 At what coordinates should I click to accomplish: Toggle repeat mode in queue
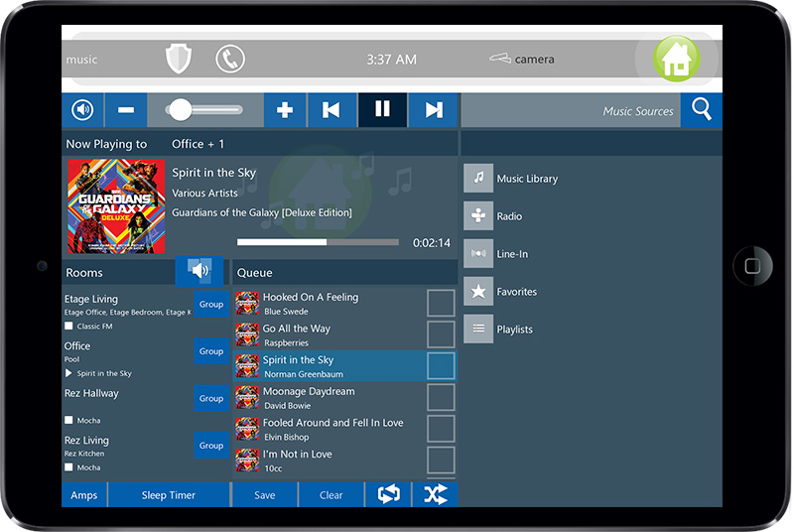click(x=389, y=494)
